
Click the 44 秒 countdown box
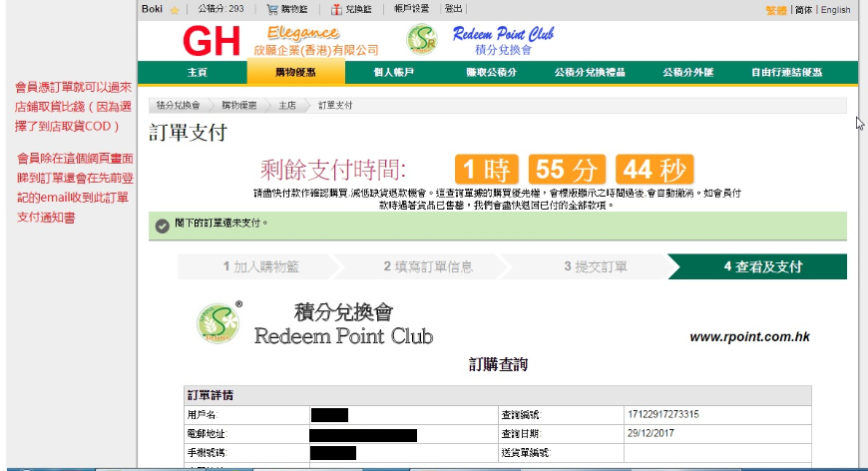pos(654,170)
